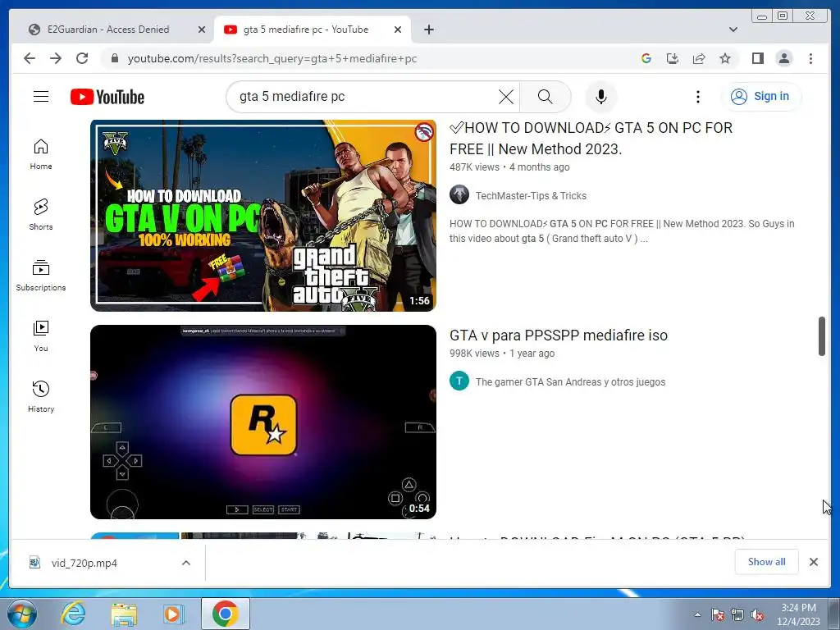Open the taskbar clock 3:24 PM
The height and width of the screenshot is (630, 840).
pyautogui.click(x=798, y=614)
